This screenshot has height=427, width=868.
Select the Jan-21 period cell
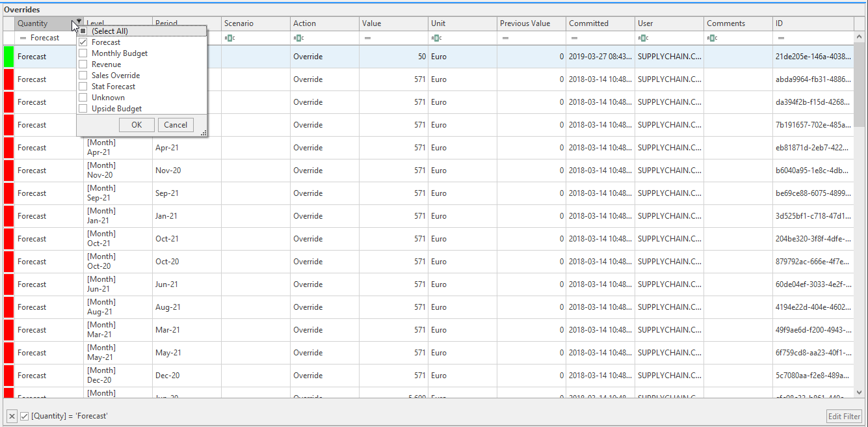pyautogui.click(x=187, y=216)
